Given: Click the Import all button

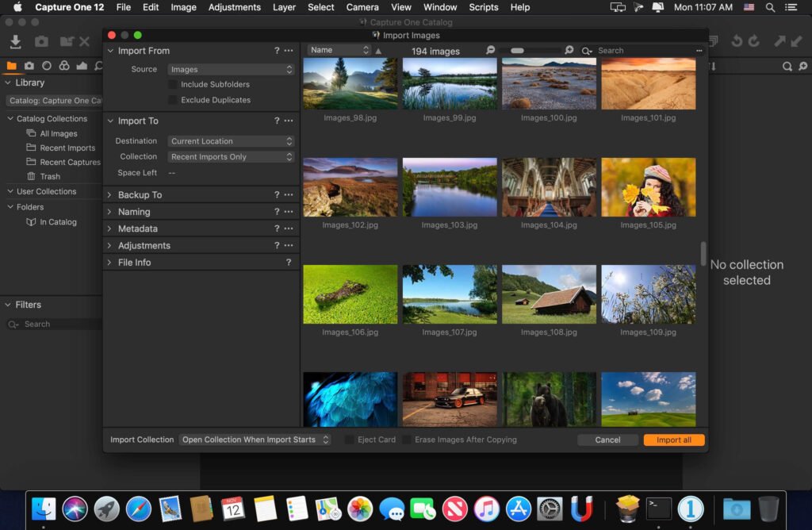Looking at the screenshot, I should (673, 439).
